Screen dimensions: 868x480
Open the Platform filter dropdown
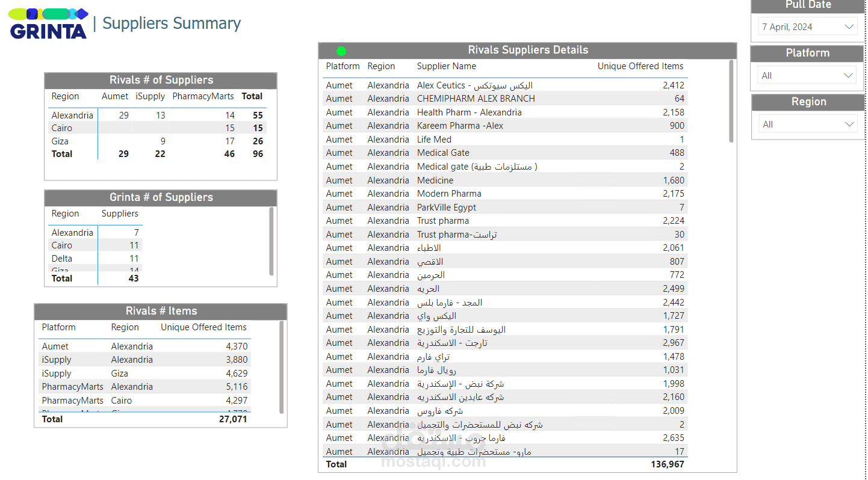[807, 75]
